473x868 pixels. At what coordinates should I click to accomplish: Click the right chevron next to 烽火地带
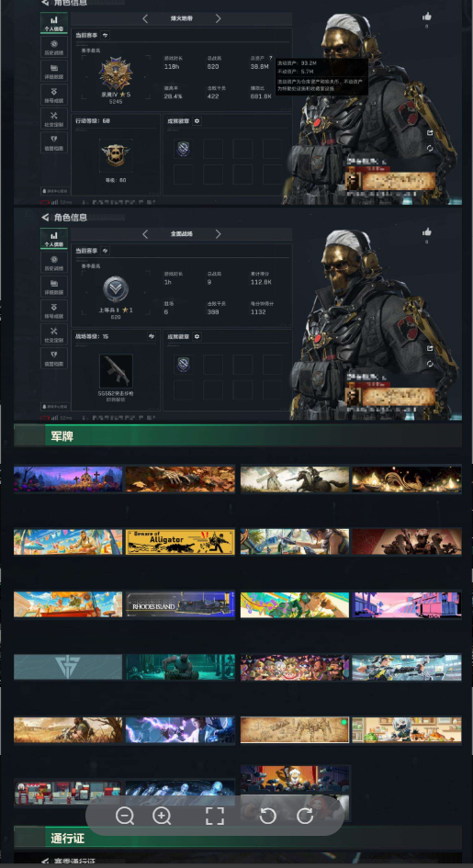tap(218, 18)
